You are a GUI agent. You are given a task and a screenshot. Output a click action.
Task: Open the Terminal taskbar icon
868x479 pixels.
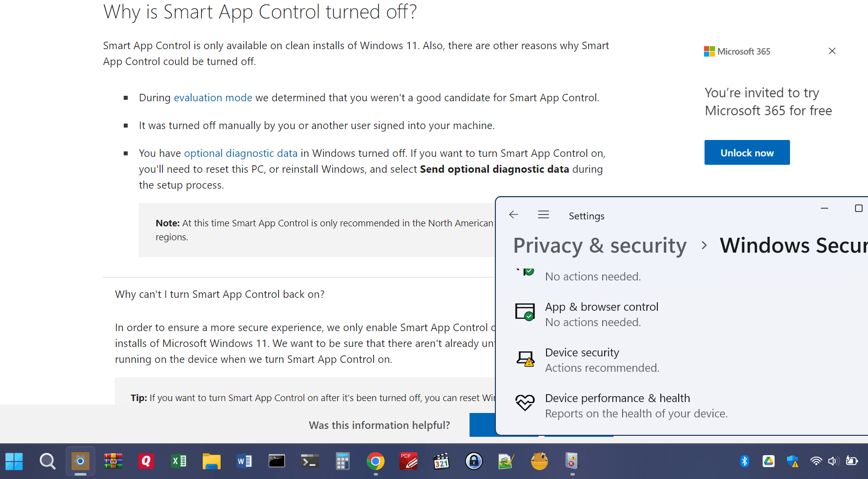310,461
